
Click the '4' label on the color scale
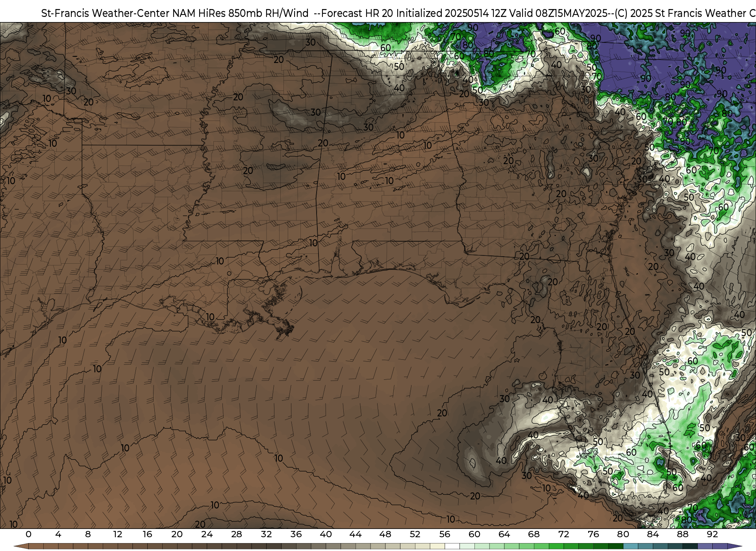tap(58, 534)
